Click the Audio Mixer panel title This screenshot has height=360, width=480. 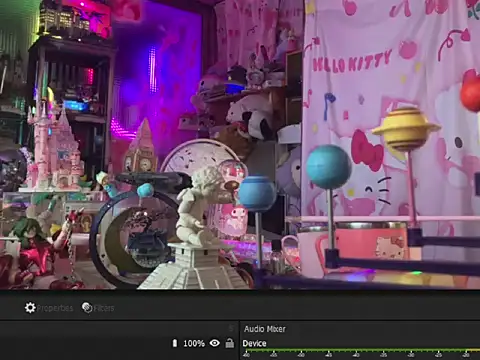tap(265, 329)
